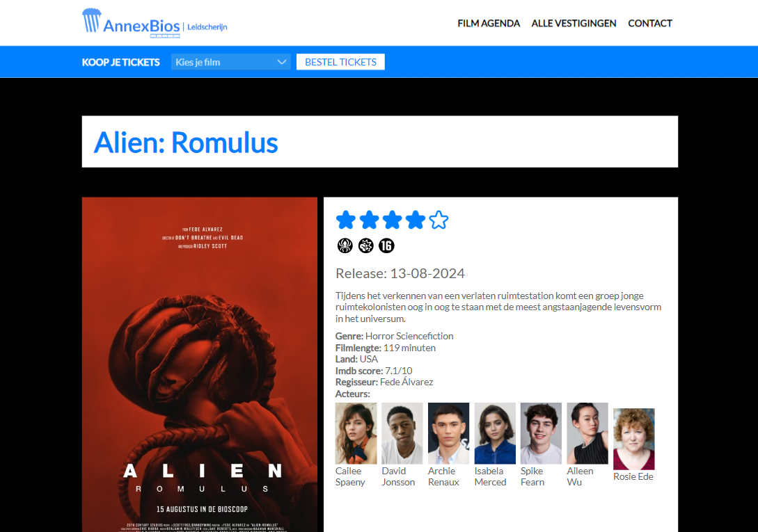Click the first filled rating star
758x532 pixels.
point(346,220)
